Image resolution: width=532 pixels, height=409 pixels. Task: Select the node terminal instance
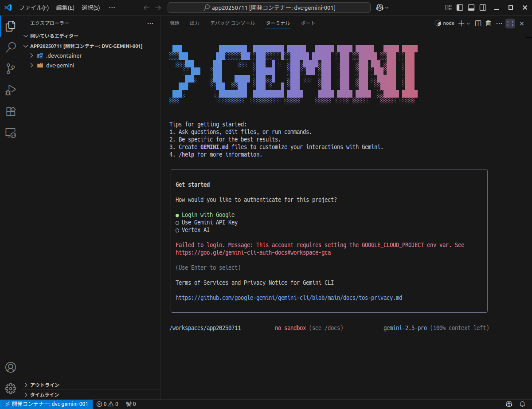pos(445,23)
